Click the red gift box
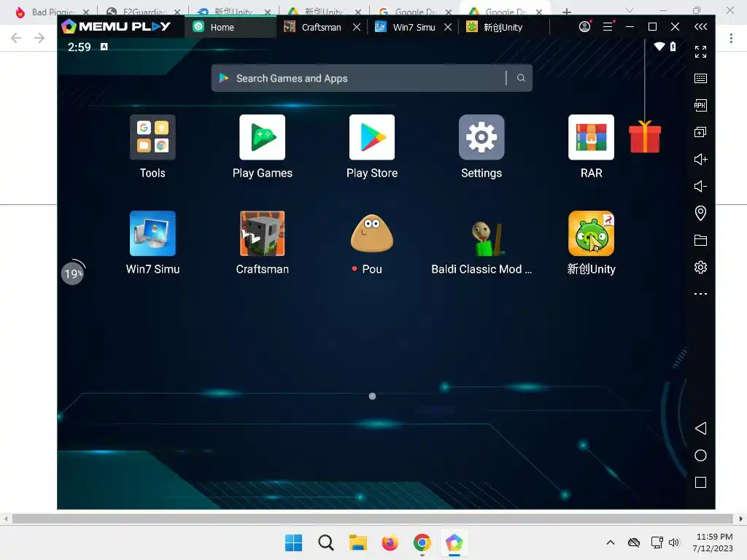The height and width of the screenshot is (560, 747). click(645, 136)
